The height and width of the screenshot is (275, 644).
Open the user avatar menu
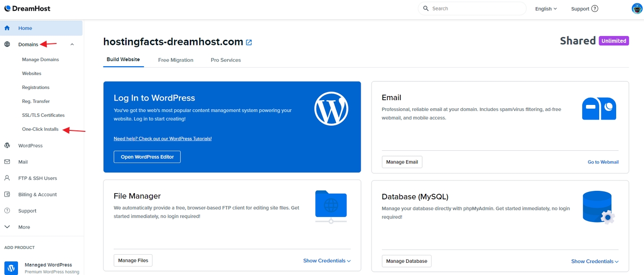tap(637, 9)
